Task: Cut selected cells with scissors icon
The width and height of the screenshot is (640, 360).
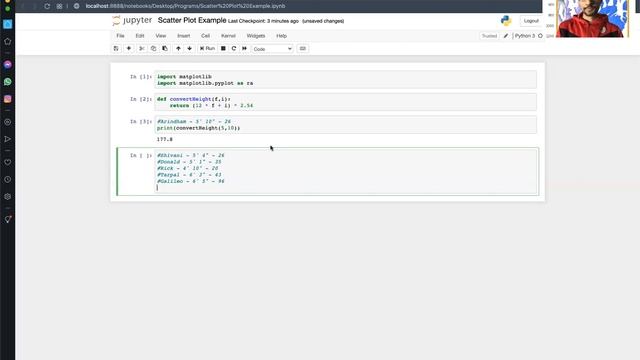Action: click(142, 49)
